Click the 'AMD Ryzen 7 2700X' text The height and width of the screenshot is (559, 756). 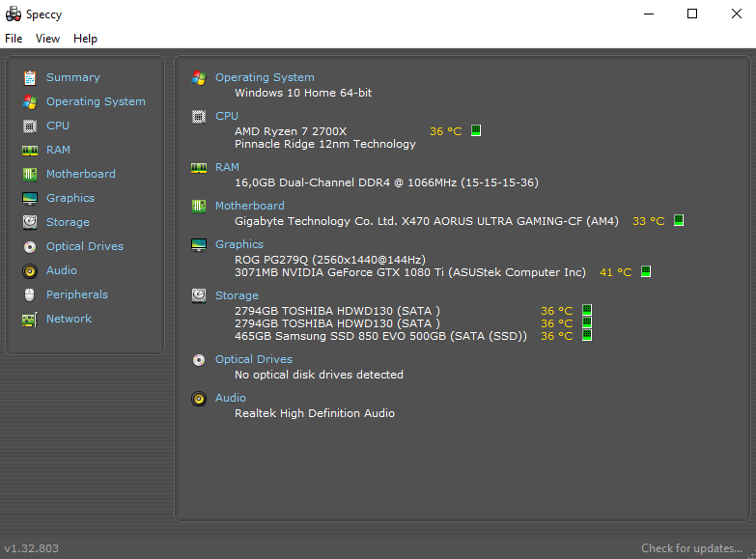(x=291, y=131)
